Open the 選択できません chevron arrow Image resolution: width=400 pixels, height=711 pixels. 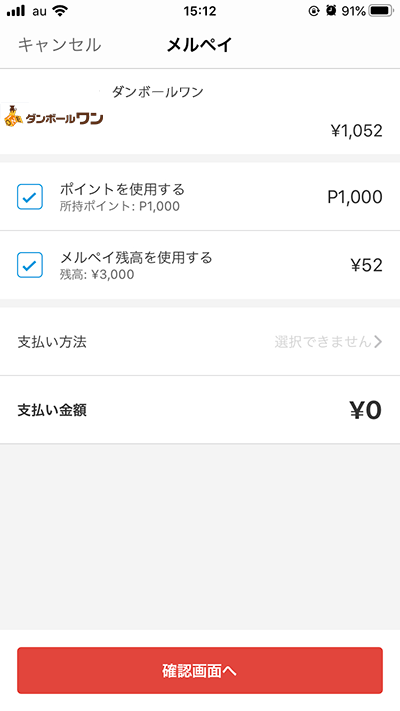pos(378,341)
